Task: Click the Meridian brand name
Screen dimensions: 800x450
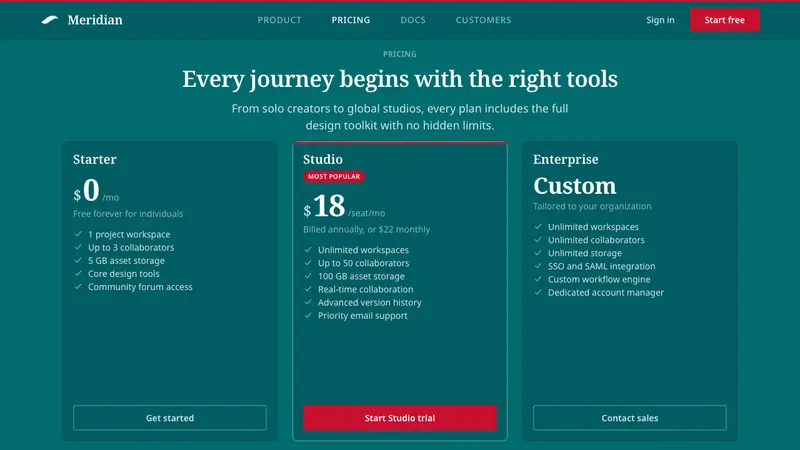Action: tap(95, 20)
